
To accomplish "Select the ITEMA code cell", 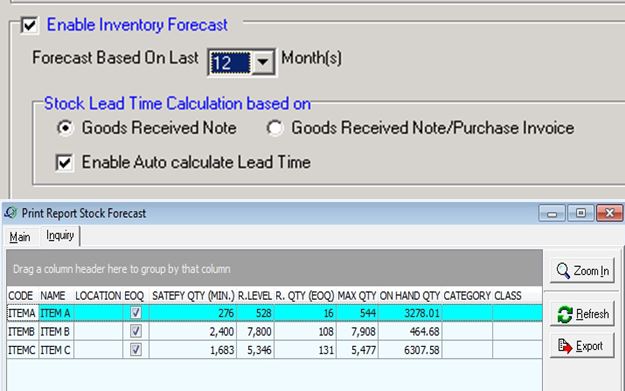I will pyautogui.click(x=23, y=313).
